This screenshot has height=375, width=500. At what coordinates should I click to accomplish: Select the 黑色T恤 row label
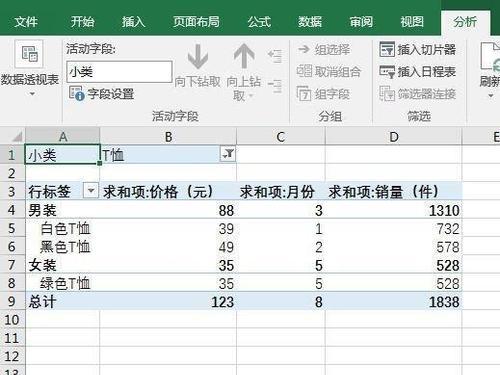[65, 247]
